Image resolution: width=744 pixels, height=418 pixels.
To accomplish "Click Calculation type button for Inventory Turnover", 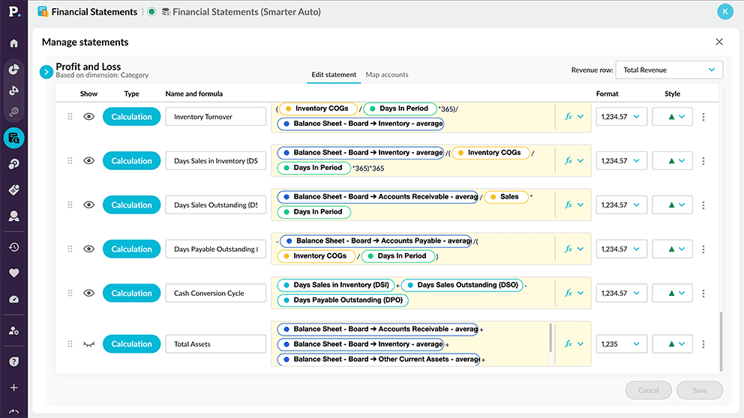I will 131,117.
